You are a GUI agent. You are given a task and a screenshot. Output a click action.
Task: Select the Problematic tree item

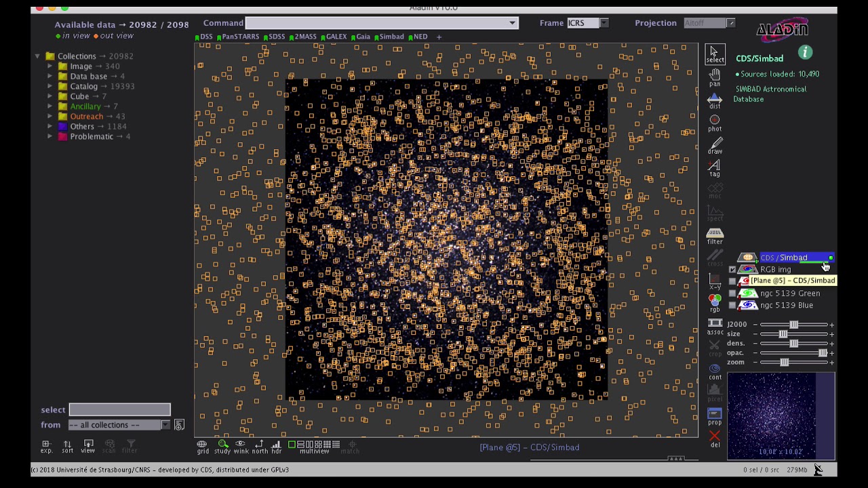click(92, 136)
